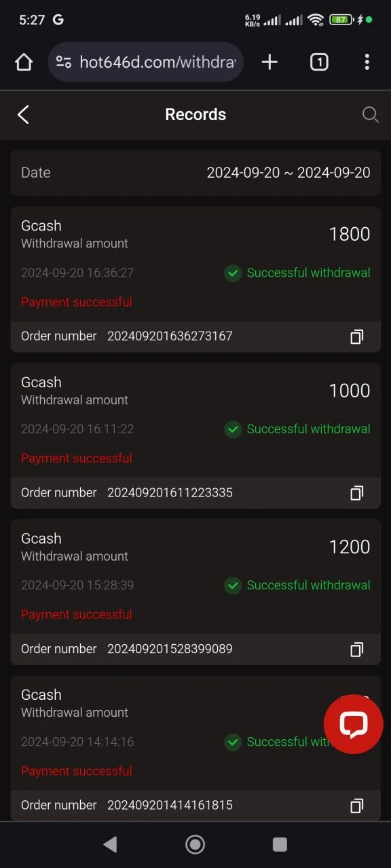The image size is (391, 868).
Task: Tap the back arrow beside Records
Action: point(23,115)
